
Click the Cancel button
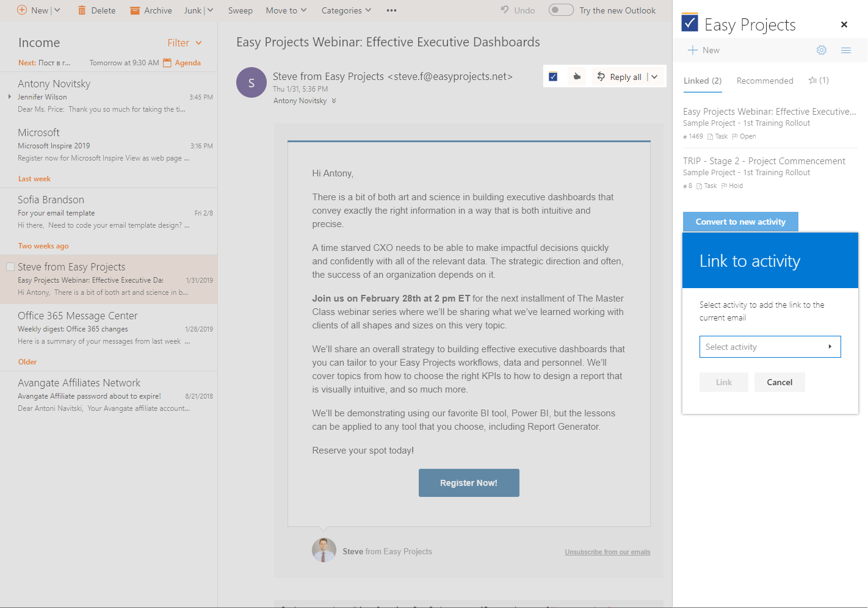(x=779, y=382)
